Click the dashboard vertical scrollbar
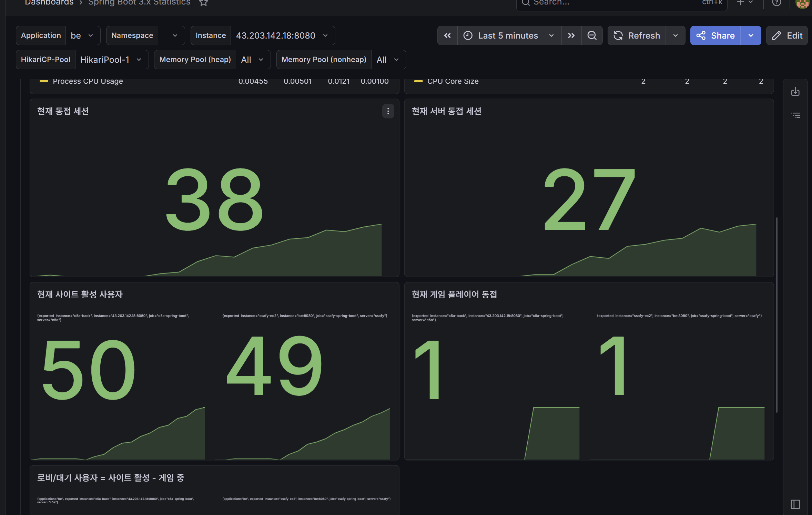The image size is (812, 515). (777, 315)
